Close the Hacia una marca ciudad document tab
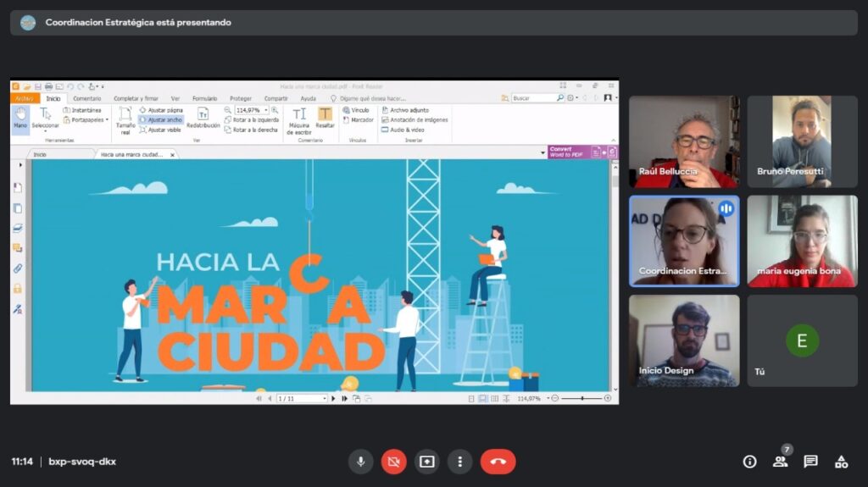Viewport: 868px width, 487px height. (x=172, y=155)
